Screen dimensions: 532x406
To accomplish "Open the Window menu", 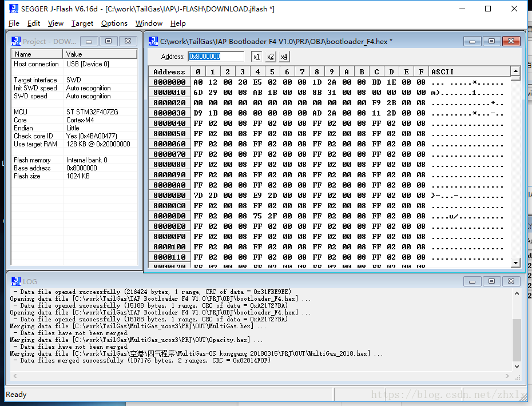I will [x=149, y=23].
